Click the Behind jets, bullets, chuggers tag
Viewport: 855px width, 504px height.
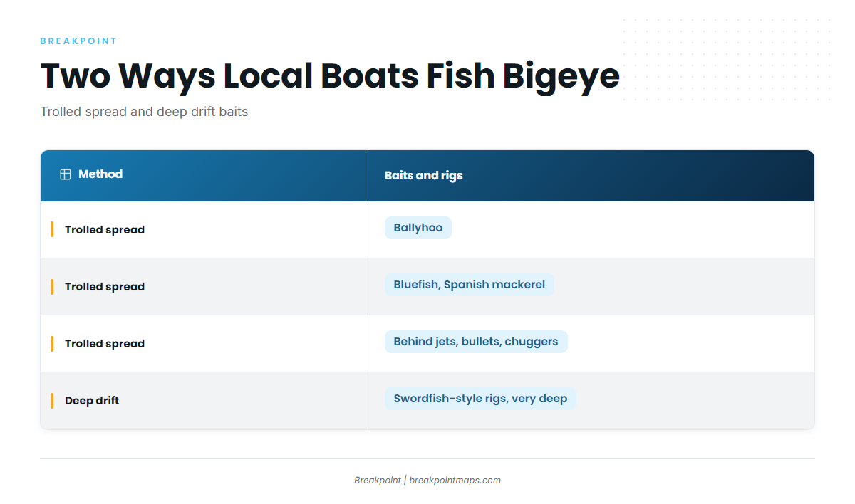(x=476, y=342)
